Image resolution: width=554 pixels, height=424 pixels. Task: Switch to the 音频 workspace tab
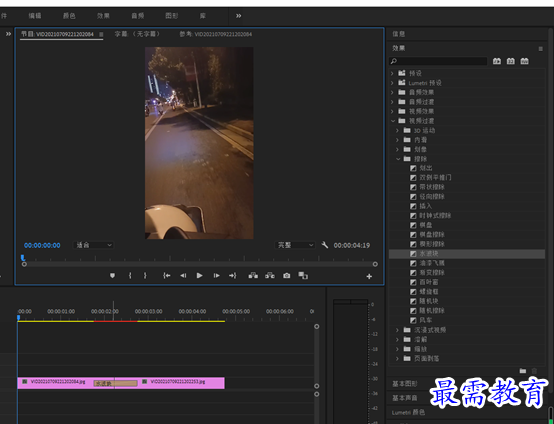coord(137,16)
